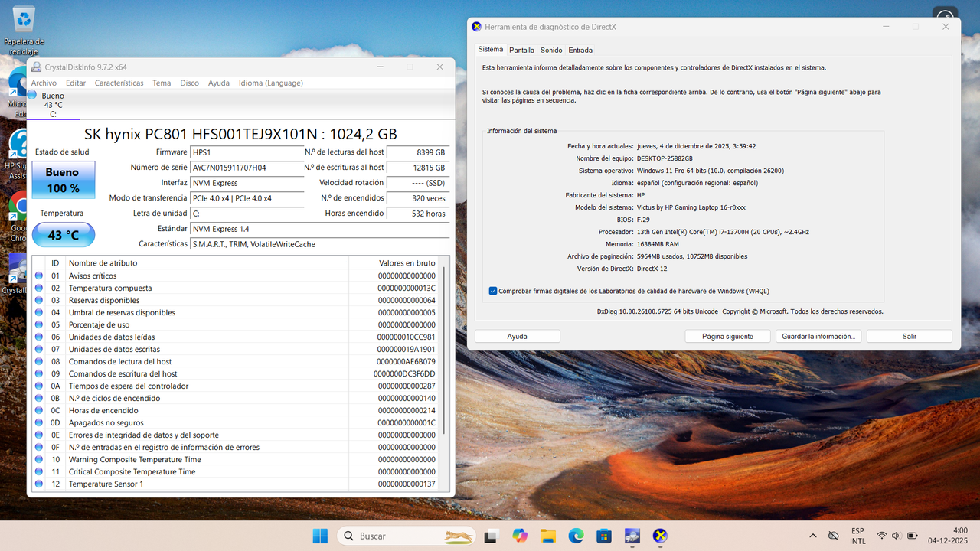Expand hidden system tray icons

(812, 536)
